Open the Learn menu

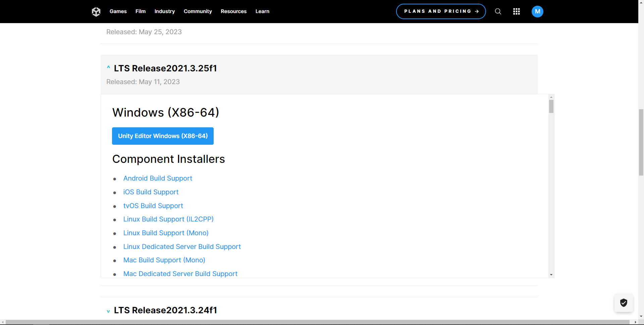click(262, 11)
